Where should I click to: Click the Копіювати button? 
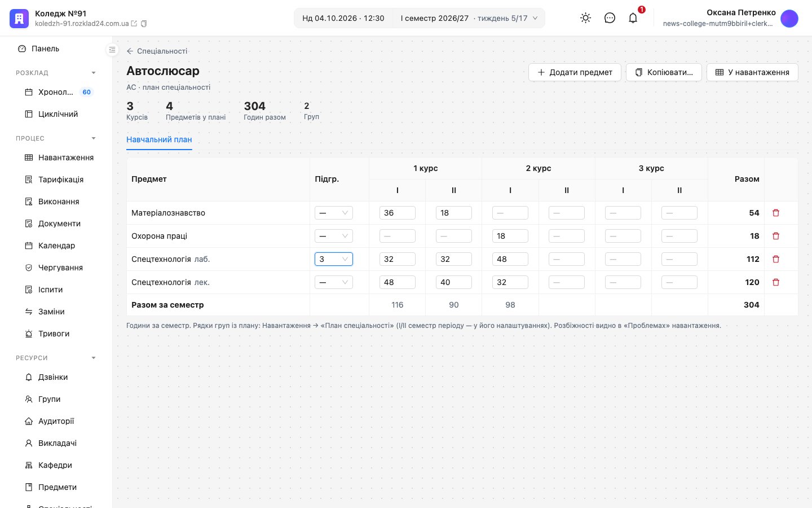[664, 72]
